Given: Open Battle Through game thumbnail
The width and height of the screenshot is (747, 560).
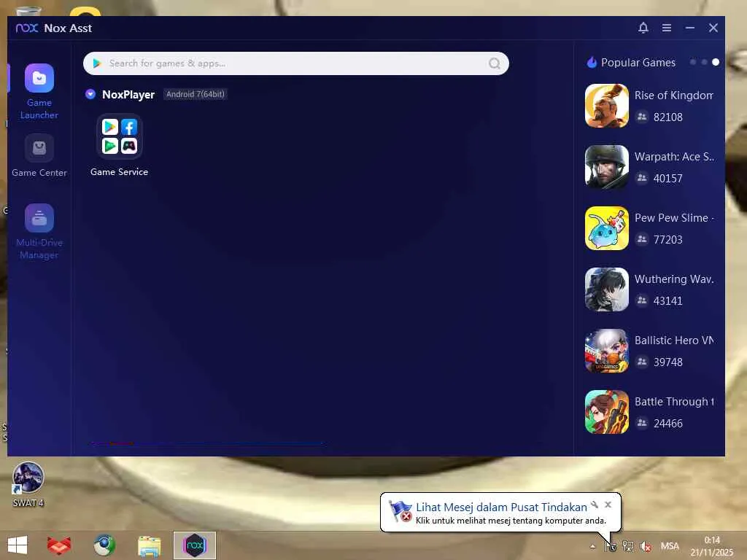Looking at the screenshot, I should tap(606, 412).
